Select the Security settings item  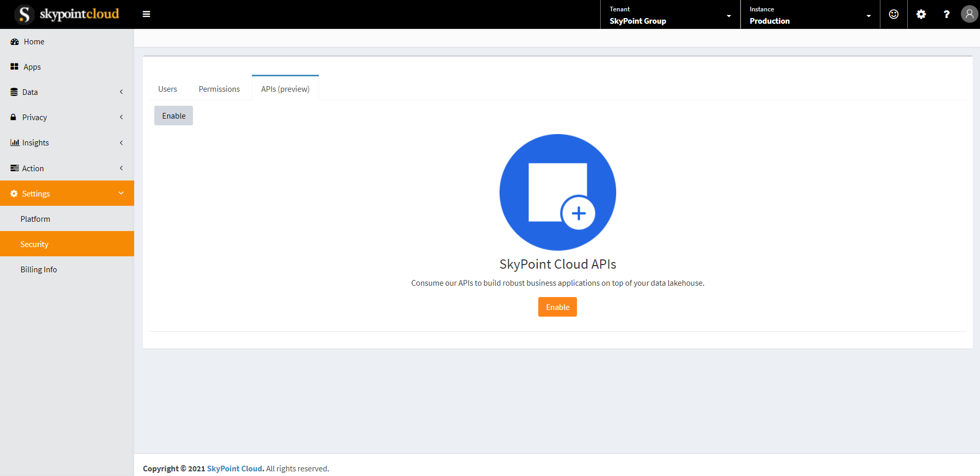click(67, 244)
